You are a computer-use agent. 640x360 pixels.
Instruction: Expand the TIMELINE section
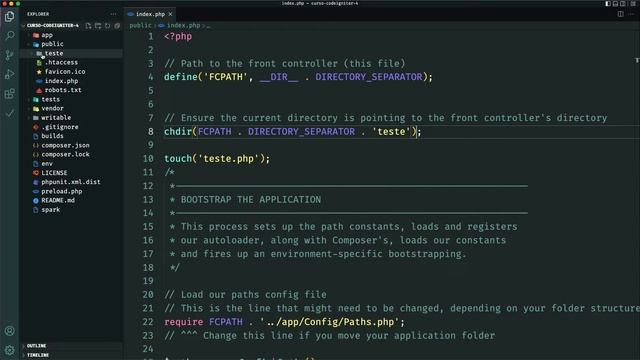[x=38, y=355]
